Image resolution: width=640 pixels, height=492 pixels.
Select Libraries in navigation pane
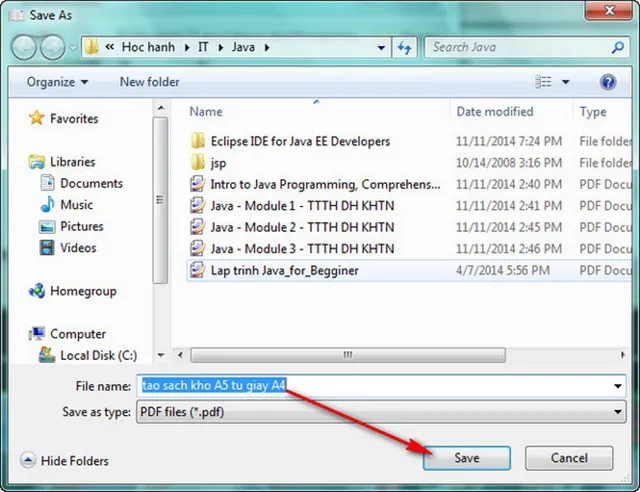pos(72,162)
